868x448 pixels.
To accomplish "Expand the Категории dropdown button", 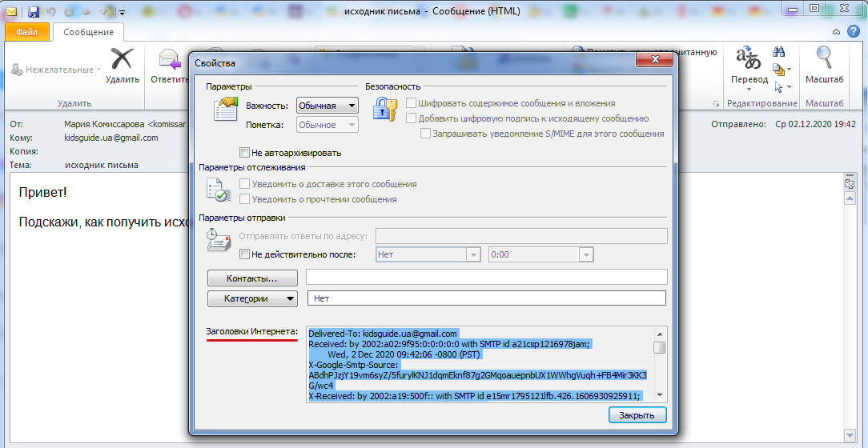I will coord(252,298).
